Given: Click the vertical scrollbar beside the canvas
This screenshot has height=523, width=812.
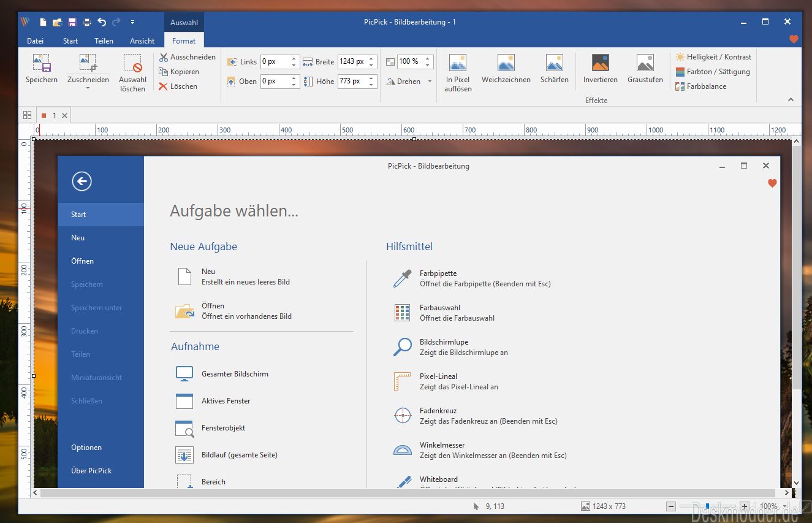Looking at the screenshot, I should click(x=796, y=267).
